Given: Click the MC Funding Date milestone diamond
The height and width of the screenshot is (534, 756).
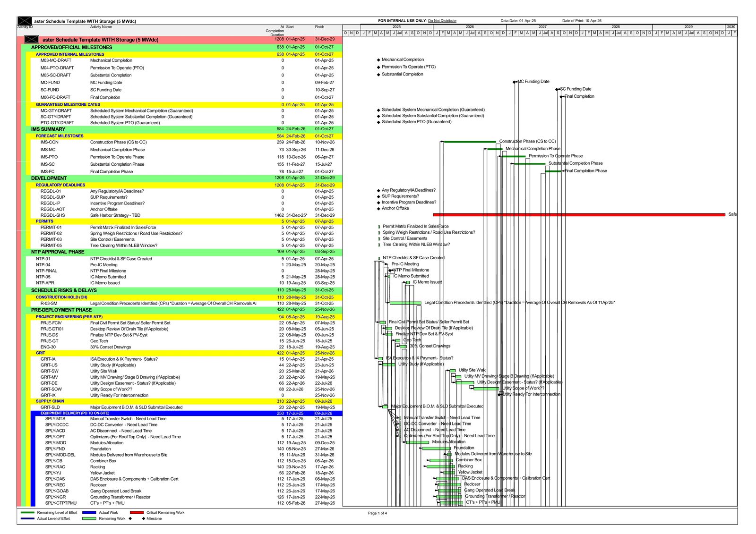Looking at the screenshot, I should point(515,82).
